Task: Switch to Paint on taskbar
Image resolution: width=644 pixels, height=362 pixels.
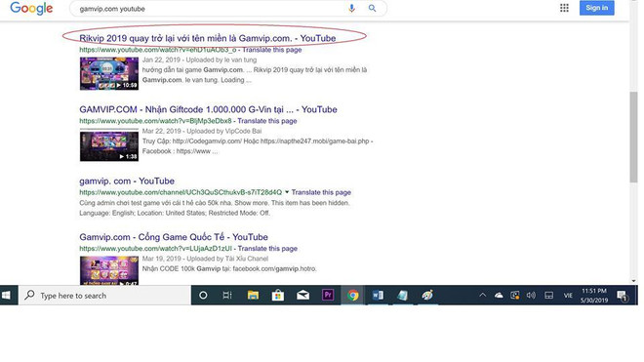Action: pyautogui.click(x=427, y=295)
